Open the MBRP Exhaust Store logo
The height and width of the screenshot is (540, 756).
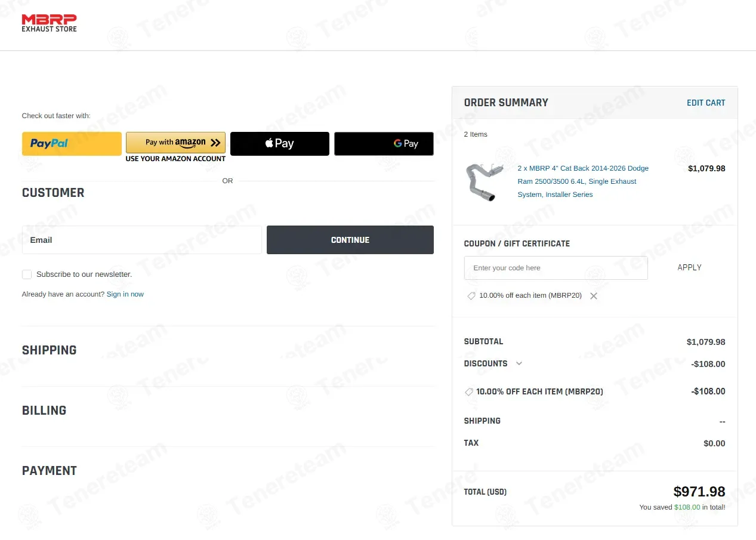(x=49, y=23)
